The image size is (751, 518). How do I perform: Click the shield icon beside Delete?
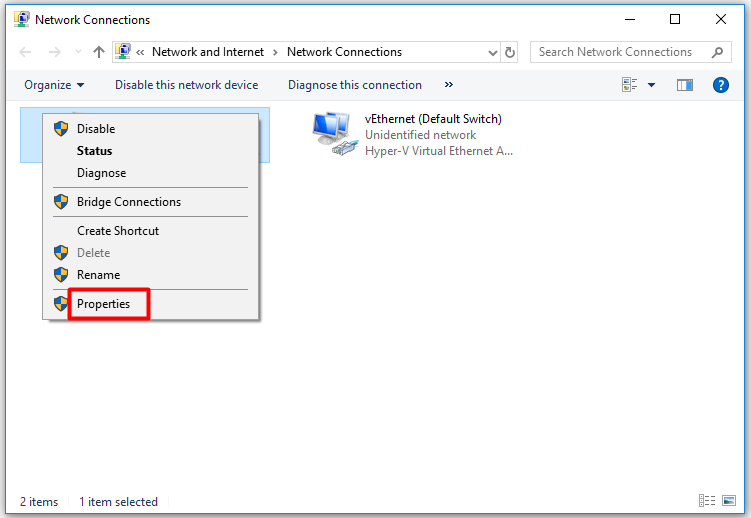point(61,252)
